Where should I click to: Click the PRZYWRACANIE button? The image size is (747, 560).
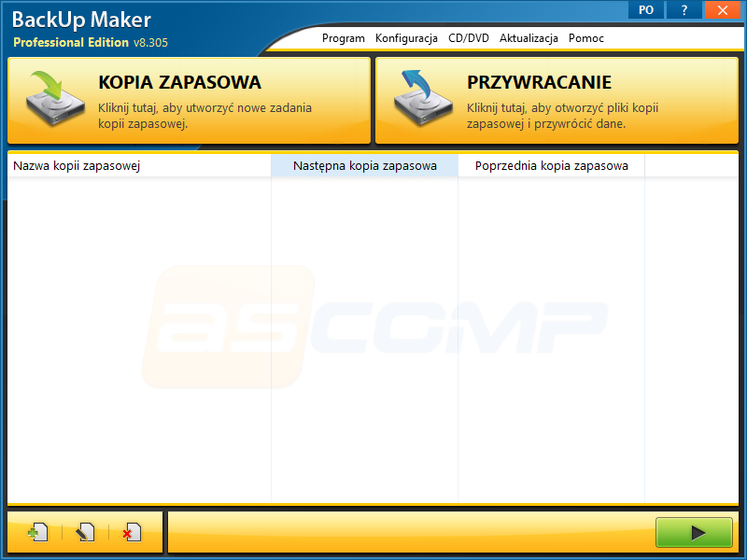click(557, 101)
